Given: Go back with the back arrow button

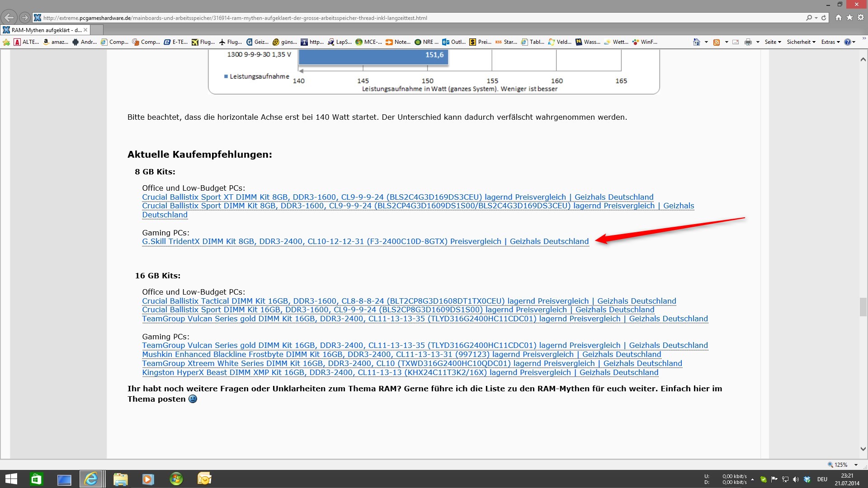Looking at the screenshot, I should point(9,18).
